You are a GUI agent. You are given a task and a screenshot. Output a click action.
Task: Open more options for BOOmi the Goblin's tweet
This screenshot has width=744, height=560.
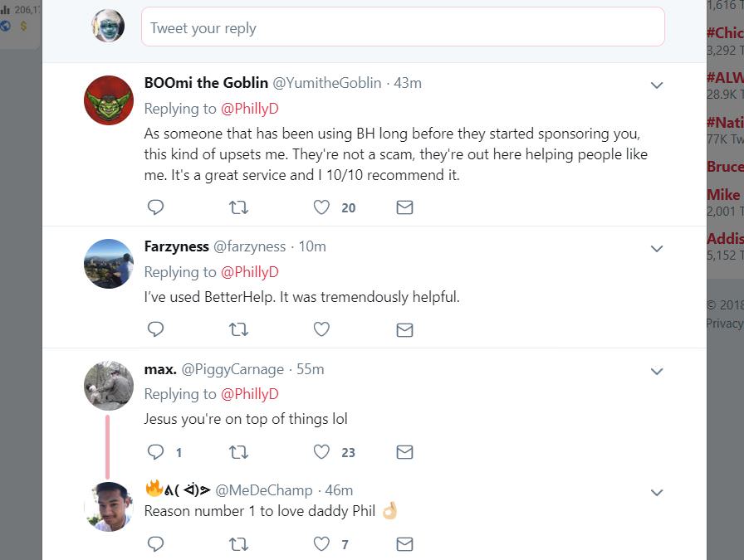pyautogui.click(x=657, y=85)
